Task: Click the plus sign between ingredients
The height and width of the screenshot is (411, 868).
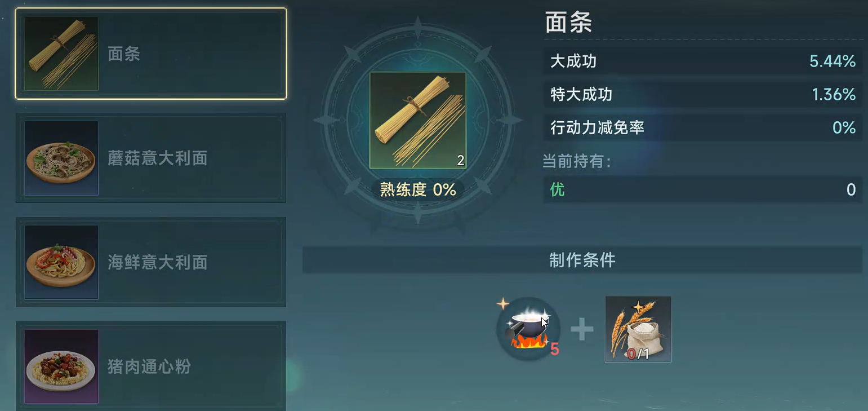Action: point(582,329)
